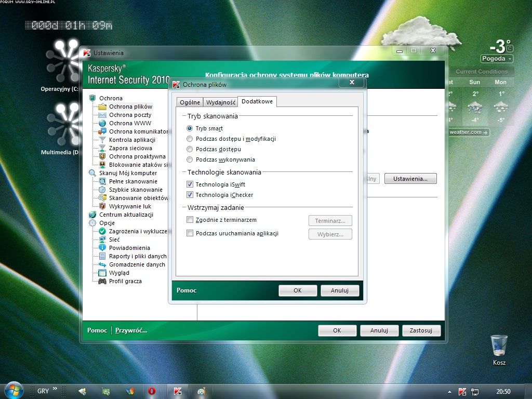Open Pomoc in the Ustawienia window footer

(x=97, y=330)
